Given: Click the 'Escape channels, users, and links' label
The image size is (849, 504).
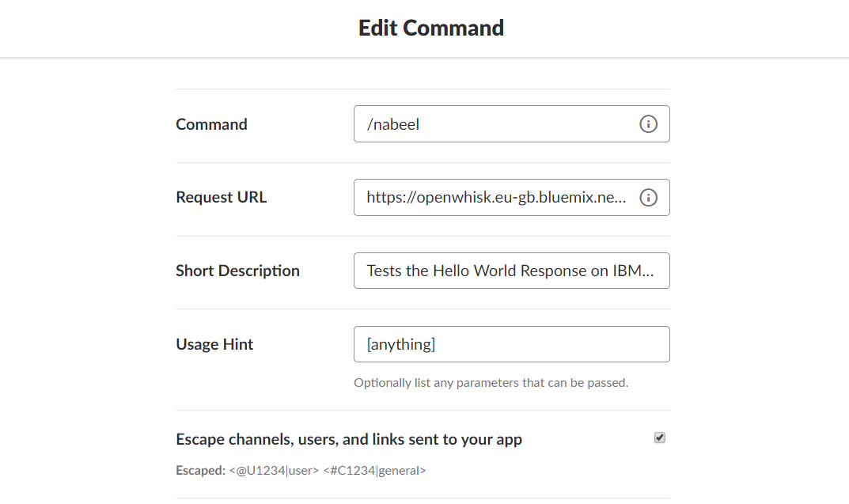Looking at the screenshot, I should tap(349, 439).
